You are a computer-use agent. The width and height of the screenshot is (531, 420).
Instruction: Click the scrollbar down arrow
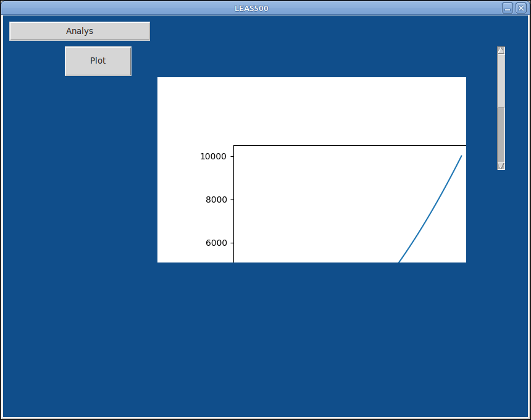click(501, 166)
